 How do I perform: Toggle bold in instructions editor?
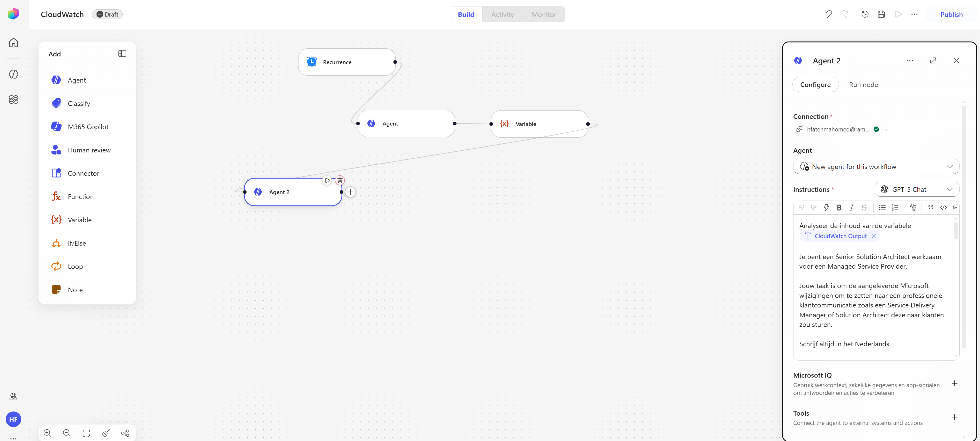point(839,207)
